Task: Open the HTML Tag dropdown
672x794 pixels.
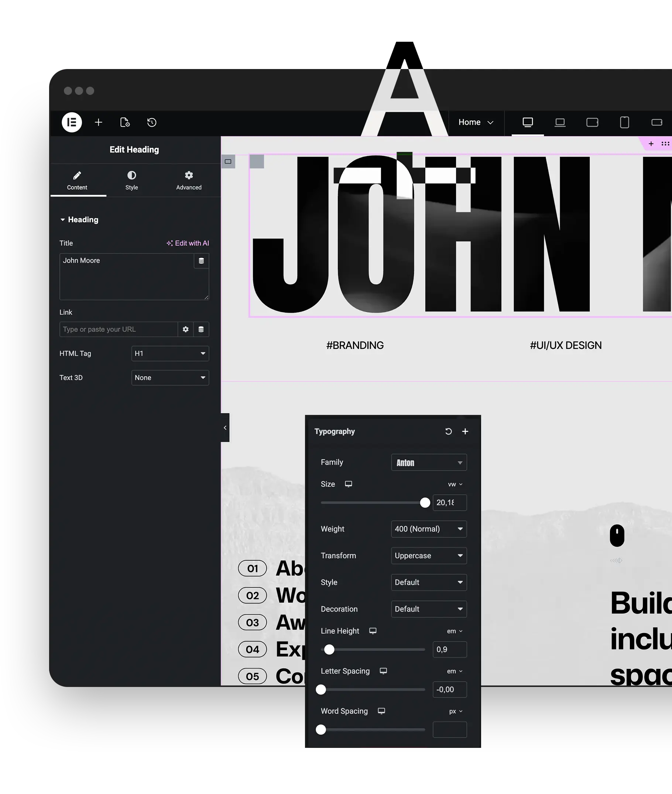Action: [x=170, y=353]
